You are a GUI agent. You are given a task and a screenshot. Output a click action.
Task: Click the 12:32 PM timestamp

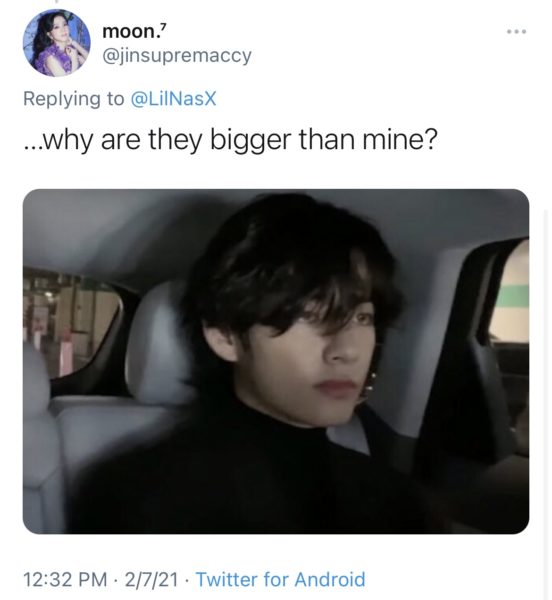coord(65,579)
